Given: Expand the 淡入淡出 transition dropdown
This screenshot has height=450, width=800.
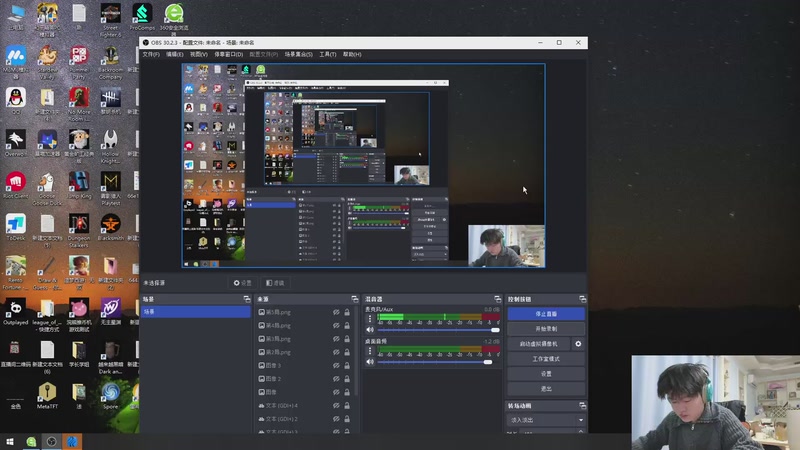Looking at the screenshot, I should click(x=546, y=420).
